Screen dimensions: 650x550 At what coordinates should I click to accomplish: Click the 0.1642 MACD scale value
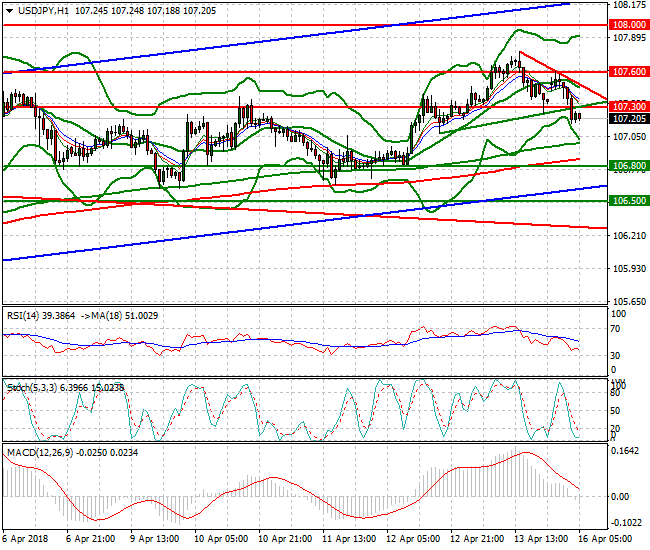click(x=625, y=451)
